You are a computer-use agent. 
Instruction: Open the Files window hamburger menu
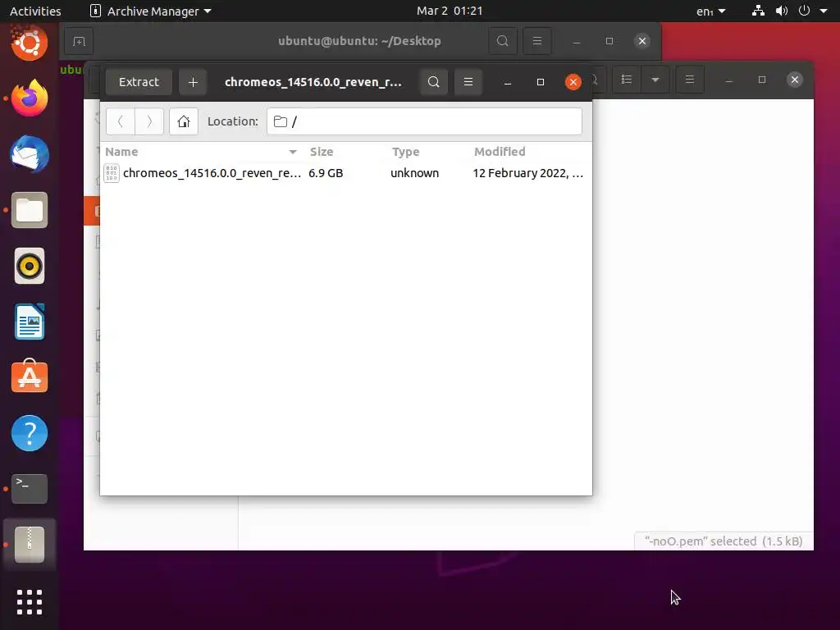[689, 80]
